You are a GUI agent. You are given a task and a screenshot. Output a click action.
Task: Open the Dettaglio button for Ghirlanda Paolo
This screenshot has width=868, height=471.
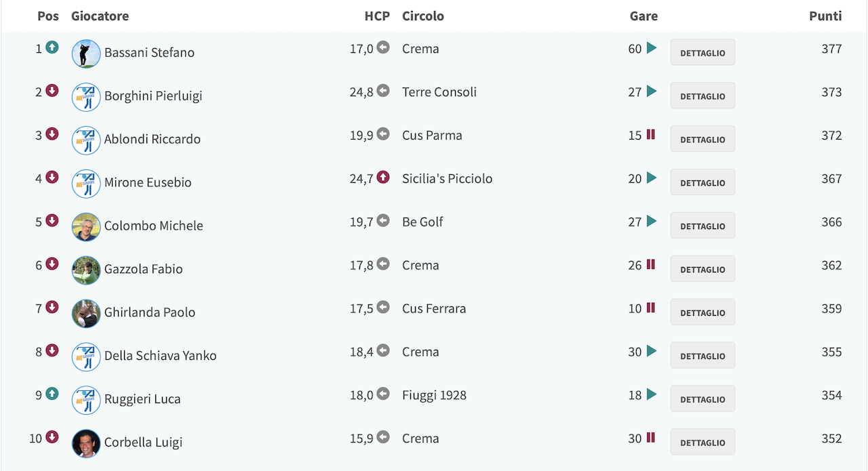[x=703, y=312]
